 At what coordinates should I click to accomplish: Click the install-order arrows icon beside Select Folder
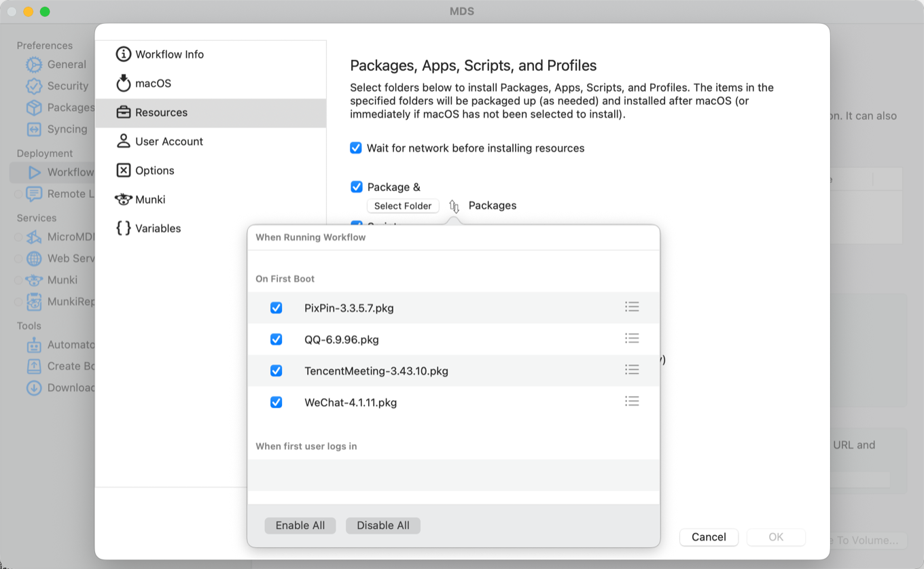(x=454, y=206)
